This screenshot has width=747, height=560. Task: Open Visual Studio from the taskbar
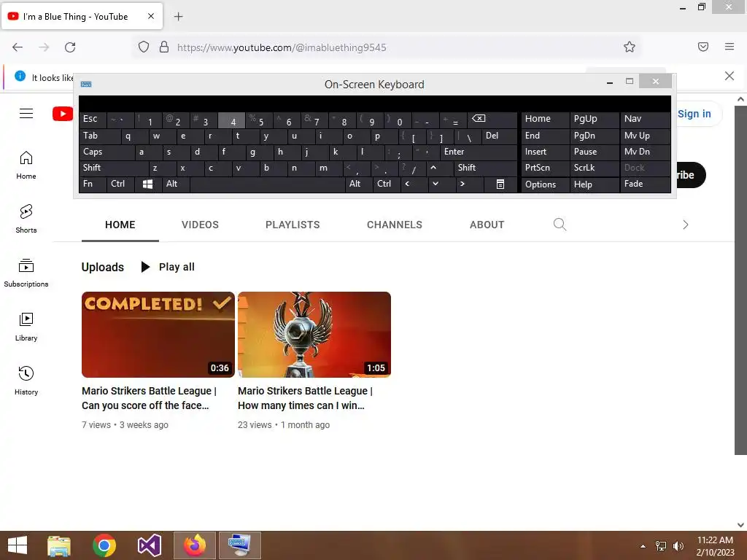pos(149,545)
